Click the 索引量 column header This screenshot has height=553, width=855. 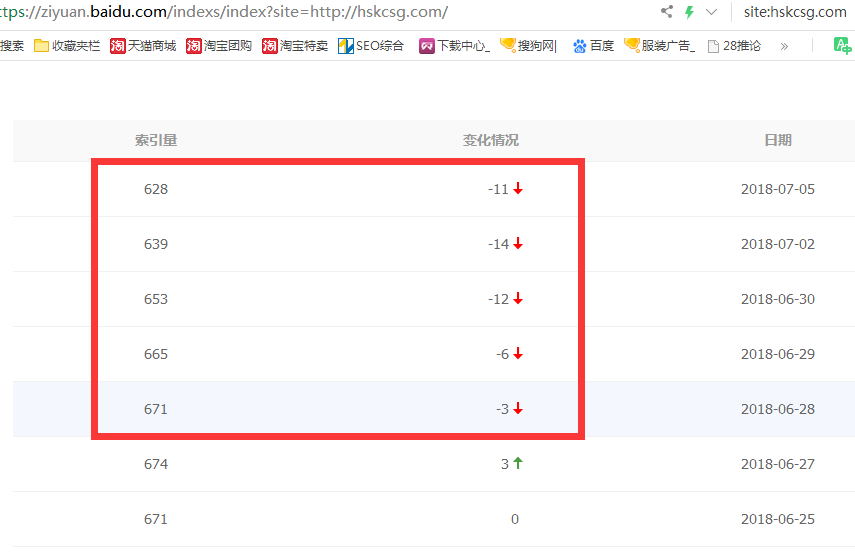coord(156,141)
